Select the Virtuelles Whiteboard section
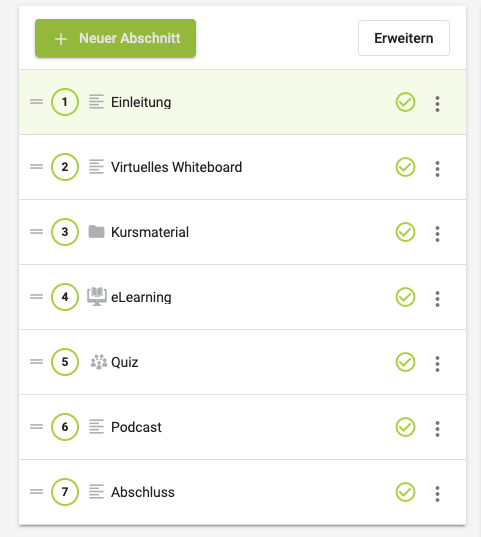The width and height of the screenshot is (481, 537). [242, 167]
